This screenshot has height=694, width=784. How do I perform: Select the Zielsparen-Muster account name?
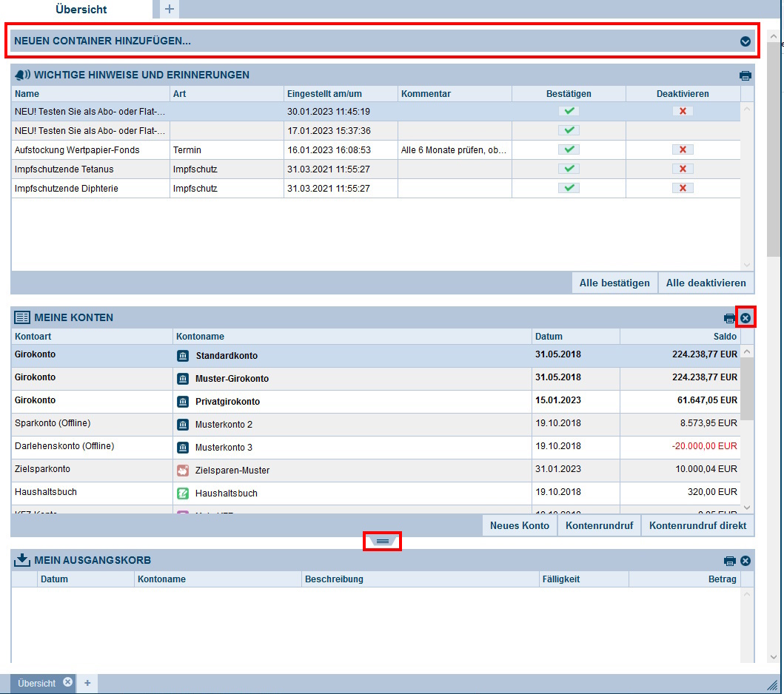232,471
